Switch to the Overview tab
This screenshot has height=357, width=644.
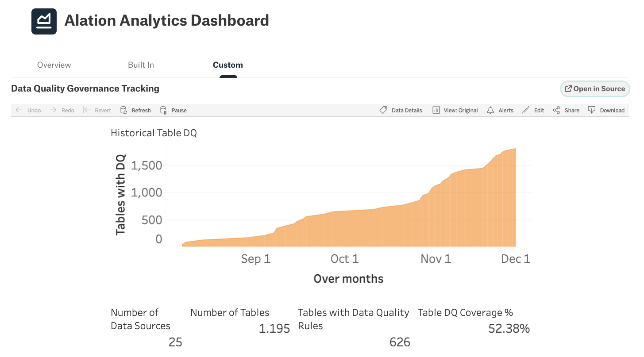tap(54, 65)
